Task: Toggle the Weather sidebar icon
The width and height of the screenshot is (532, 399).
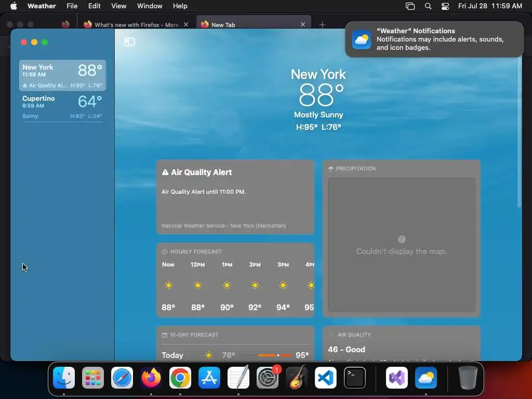Action: 129,42
